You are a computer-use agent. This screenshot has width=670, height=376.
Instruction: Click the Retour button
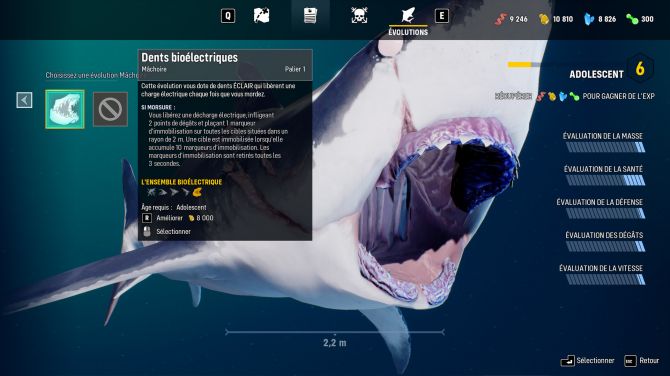(642, 361)
